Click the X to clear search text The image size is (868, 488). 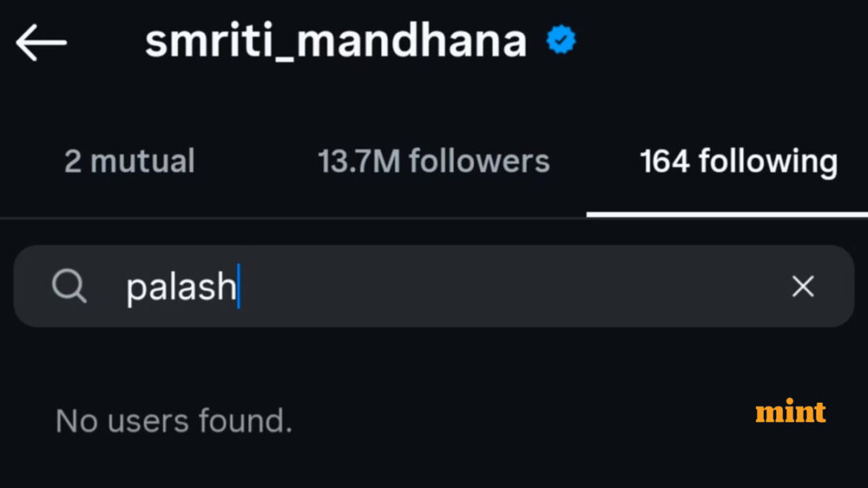tap(803, 287)
